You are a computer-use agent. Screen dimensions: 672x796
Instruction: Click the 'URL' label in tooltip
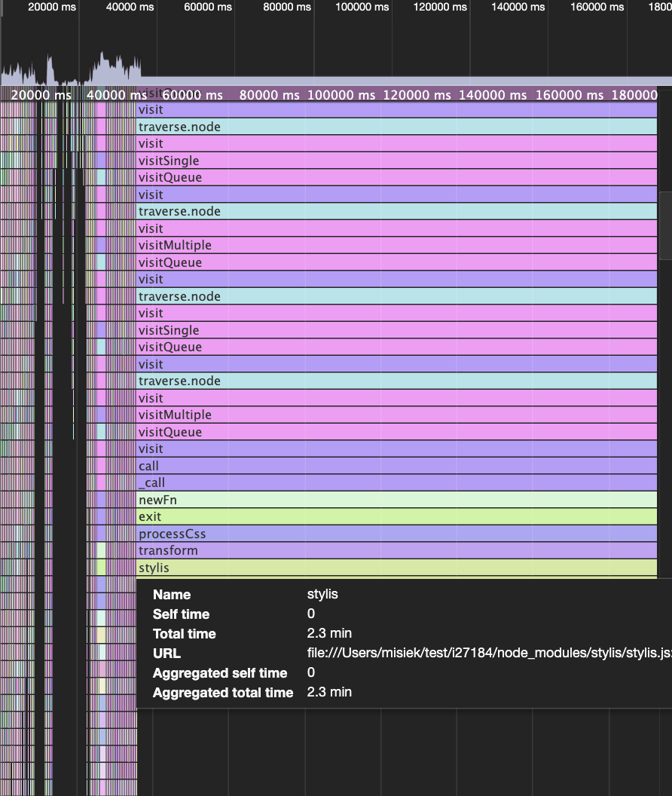(166, 654)
